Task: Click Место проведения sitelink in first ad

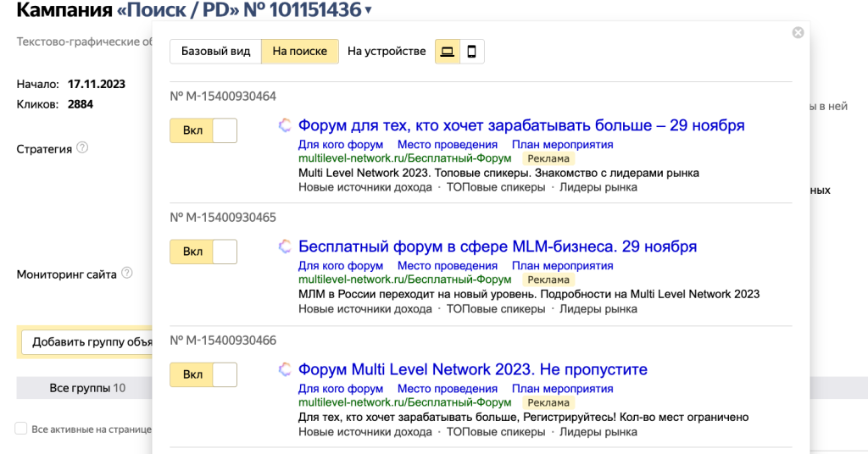Action: point(448,145)
